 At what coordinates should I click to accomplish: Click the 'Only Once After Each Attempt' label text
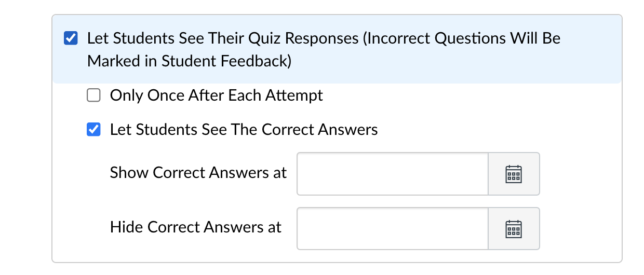coord(217,95)
